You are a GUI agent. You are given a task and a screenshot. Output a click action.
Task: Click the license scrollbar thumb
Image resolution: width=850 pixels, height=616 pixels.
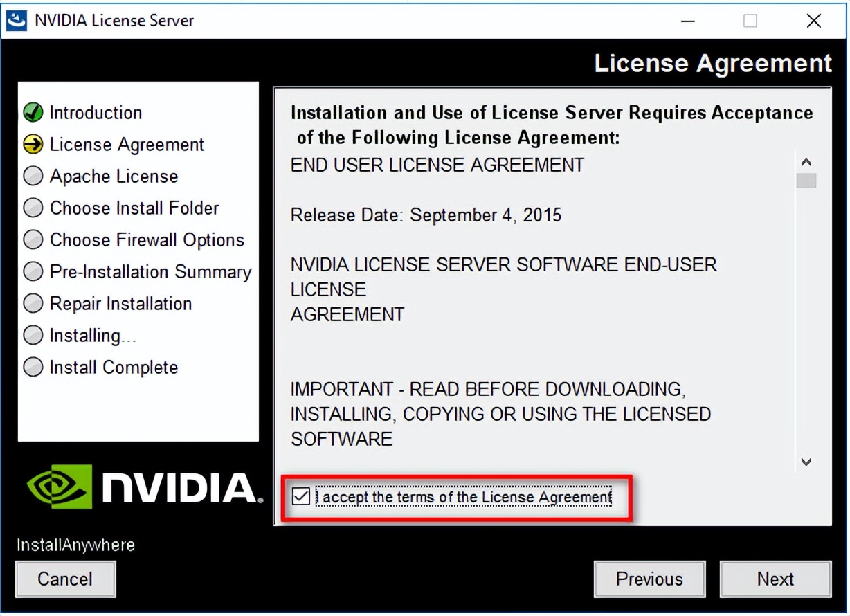pos(806,181)
